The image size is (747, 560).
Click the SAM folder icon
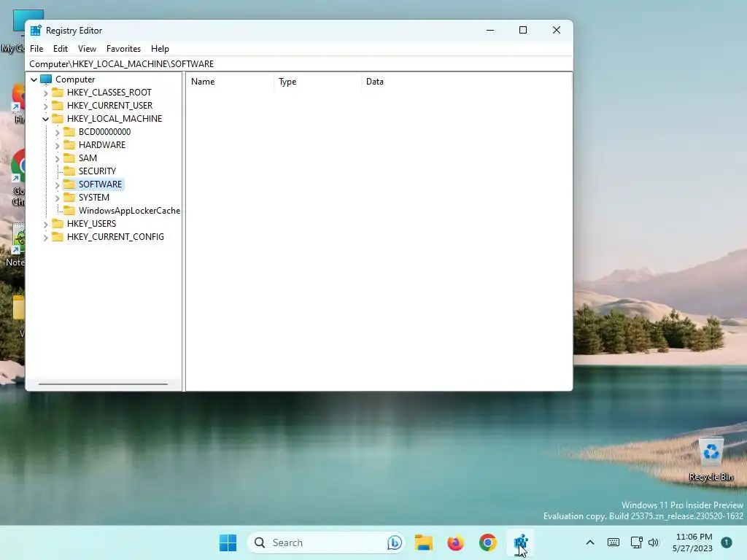coord(69,157)
